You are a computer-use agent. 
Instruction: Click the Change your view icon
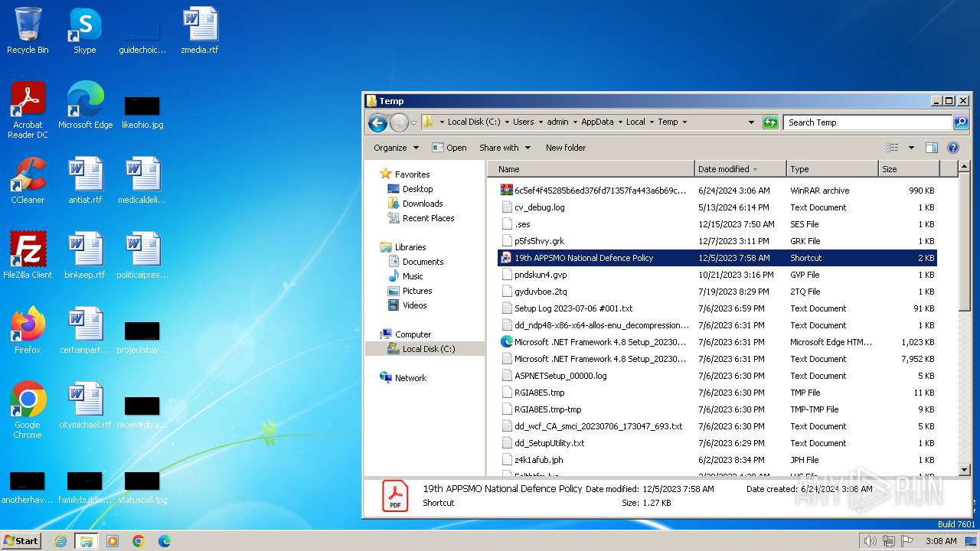click(x=893, y=148)
